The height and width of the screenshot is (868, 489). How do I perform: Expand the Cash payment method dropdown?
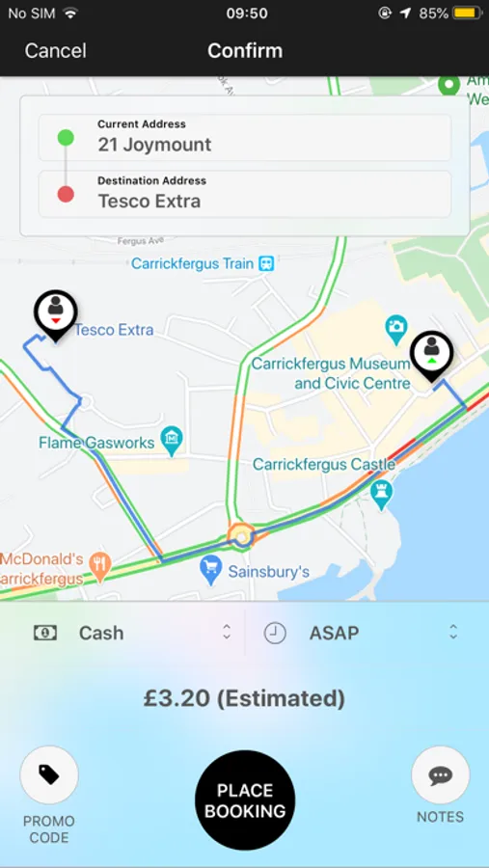tap(133, 633)
